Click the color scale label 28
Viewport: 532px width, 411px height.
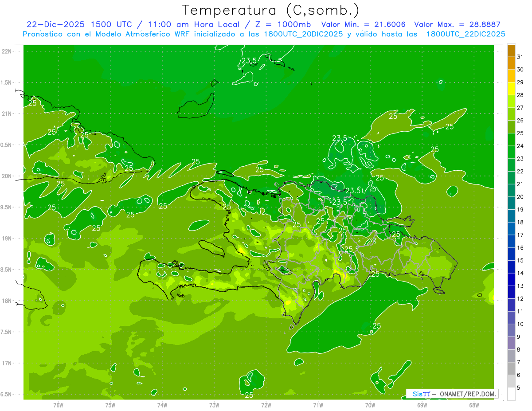520,95
